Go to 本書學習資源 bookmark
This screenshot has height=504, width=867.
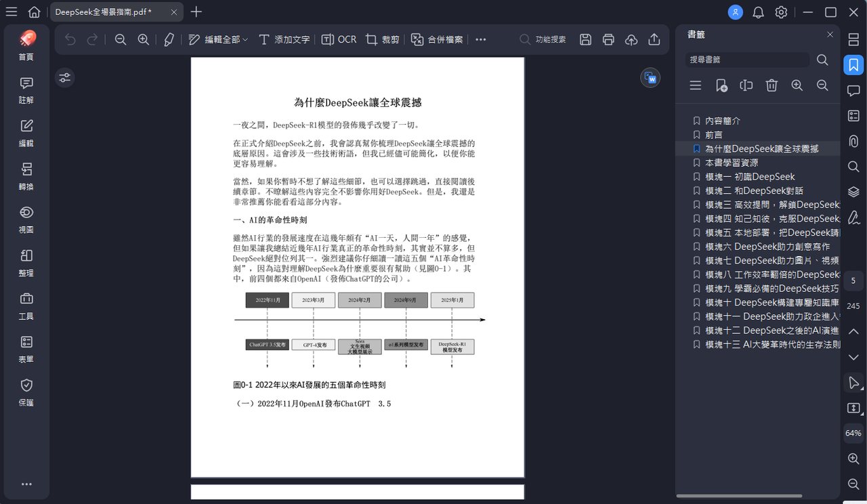tap(732, 163)
